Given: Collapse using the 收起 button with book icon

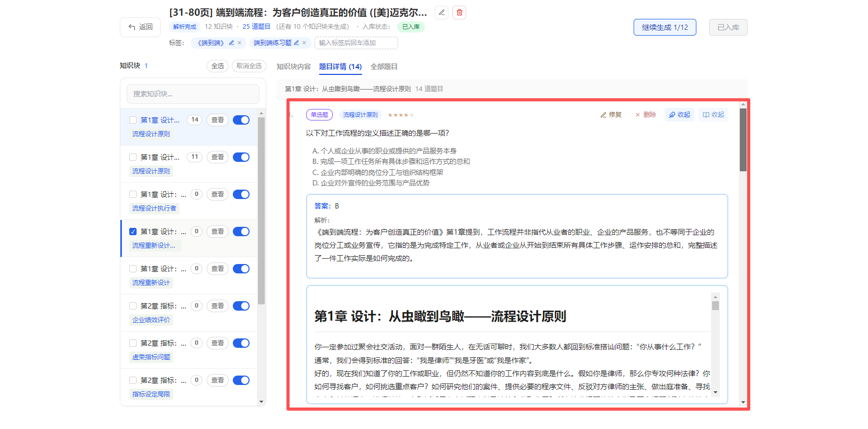Looking at the screenshot, I should point(713,115).
